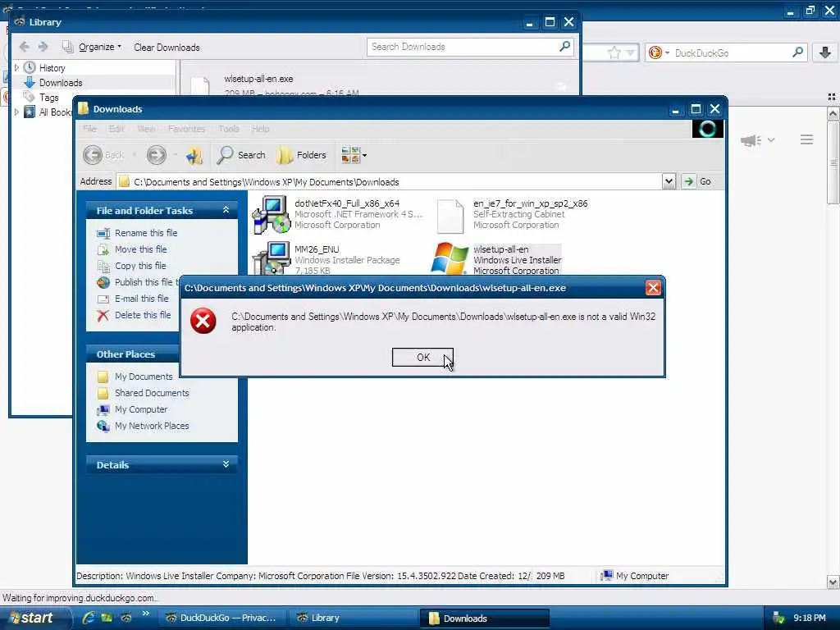The image size is (840, 630).
Task: Click E-mail this file
Action: coord(141,299)
